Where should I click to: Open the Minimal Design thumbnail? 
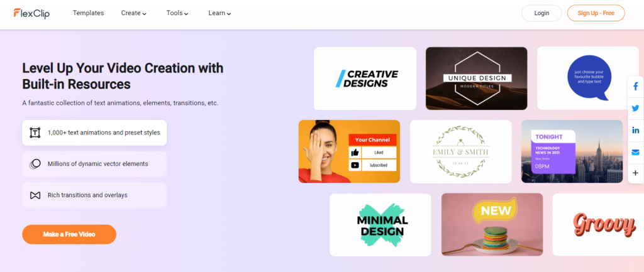click(380, 225)
